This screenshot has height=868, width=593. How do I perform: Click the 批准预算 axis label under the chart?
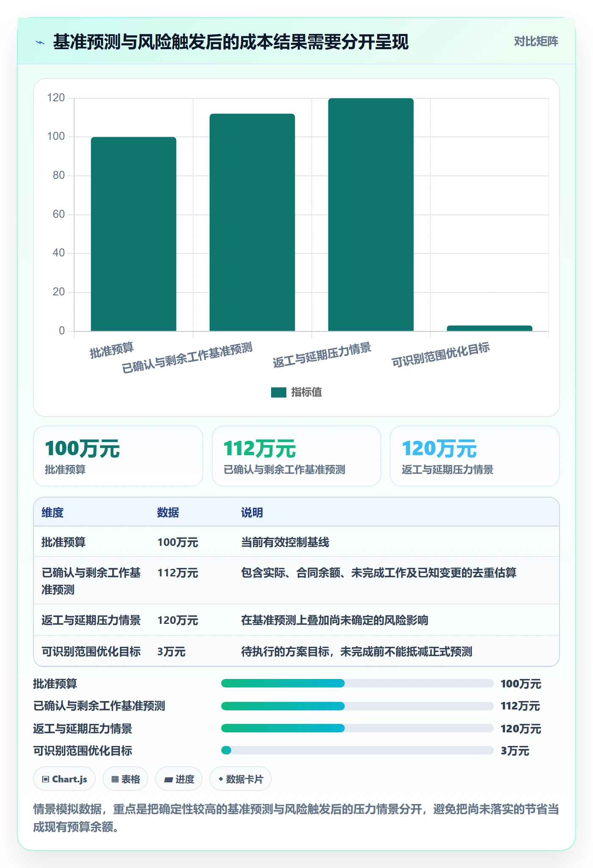(x=112, y=351)
